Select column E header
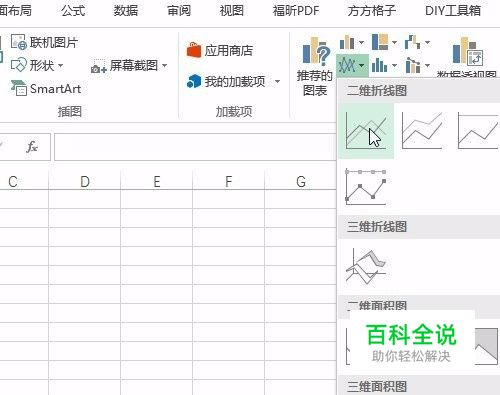Viewport: 500px width, 395px height. 157,181
